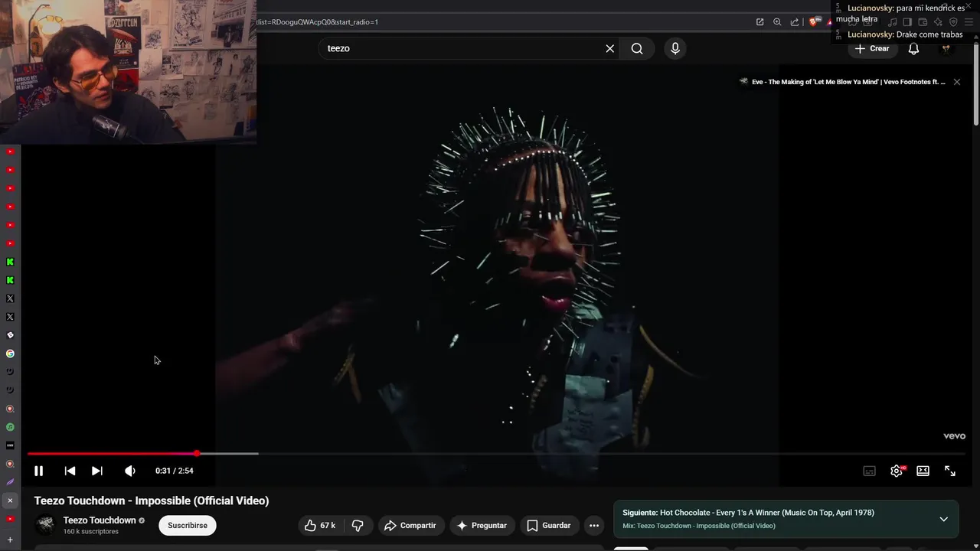Open the account avatar menu
The height and width of the screenshot is (551, 980).
[x=946, y=48]
